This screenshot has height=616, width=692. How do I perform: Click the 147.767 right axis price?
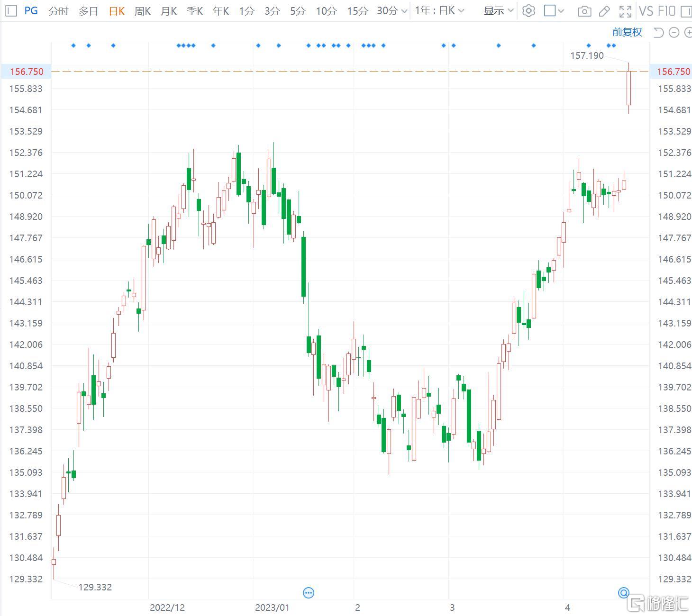(674, 238)
